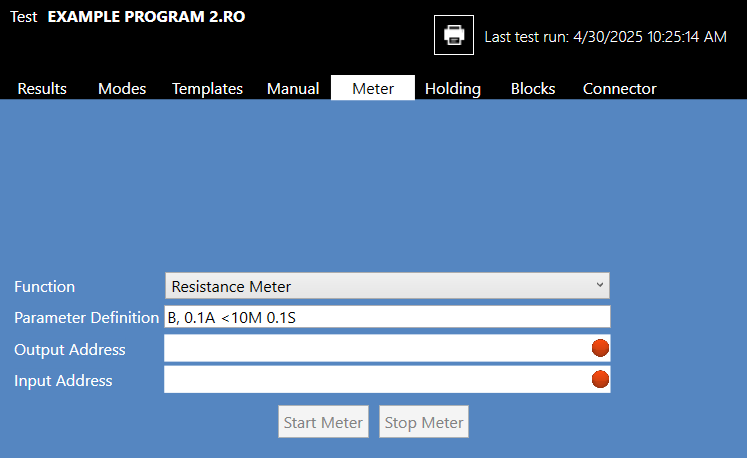Show the Connector tab
Screen dimensions: 747x458
[x=619, y=89]
